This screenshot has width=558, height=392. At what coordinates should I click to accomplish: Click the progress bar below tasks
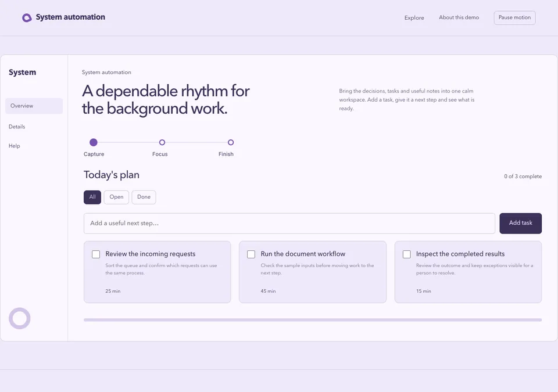(x=313, y=320)
